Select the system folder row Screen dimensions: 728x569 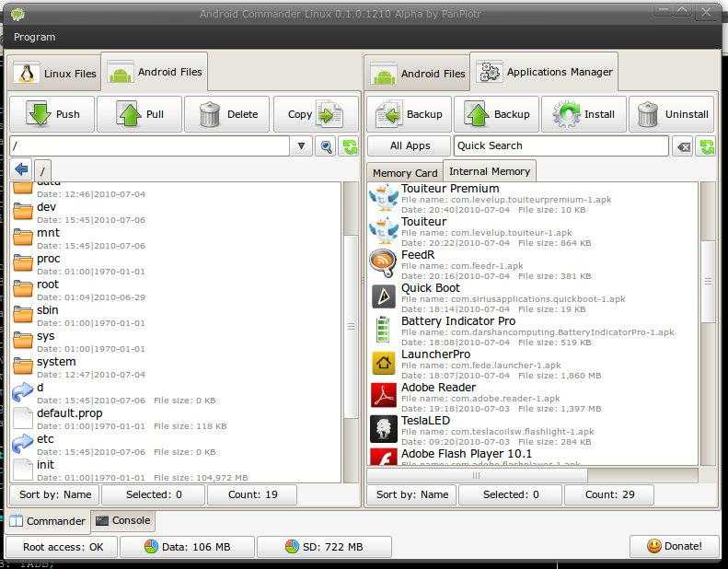point(176,367)
